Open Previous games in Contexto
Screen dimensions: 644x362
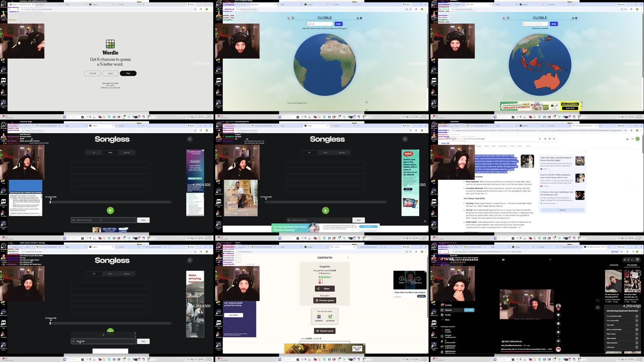[x=325, y=300]
